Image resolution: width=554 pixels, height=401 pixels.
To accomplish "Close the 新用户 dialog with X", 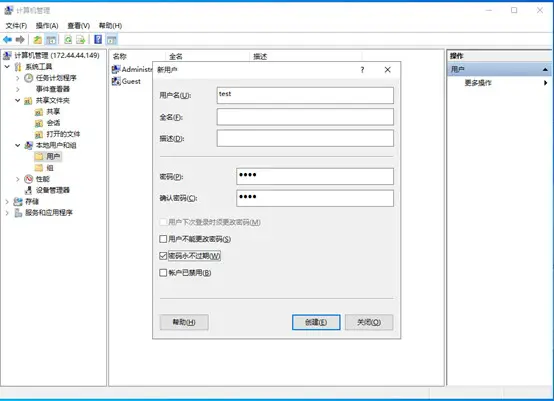I will (388, 70).
